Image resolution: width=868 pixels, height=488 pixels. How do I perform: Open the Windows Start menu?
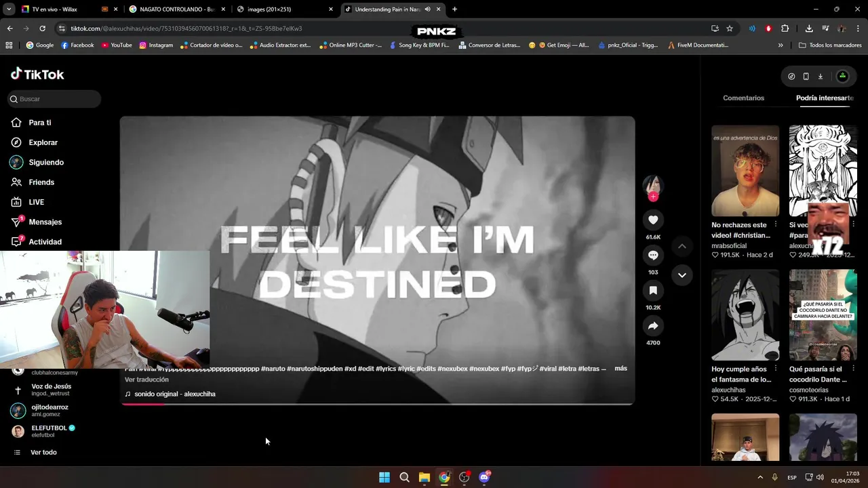coord(384,477)
